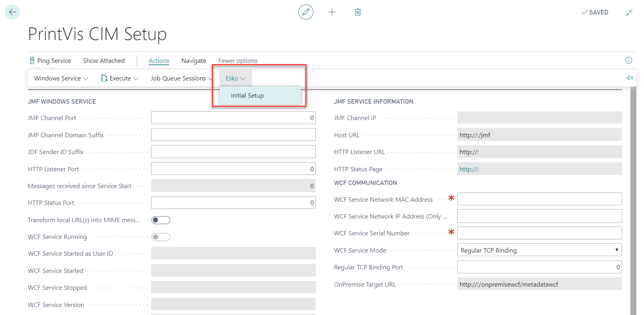Viewport: 644px width, 315px height.
Task: Click the back arrow button
Action: 12,12
